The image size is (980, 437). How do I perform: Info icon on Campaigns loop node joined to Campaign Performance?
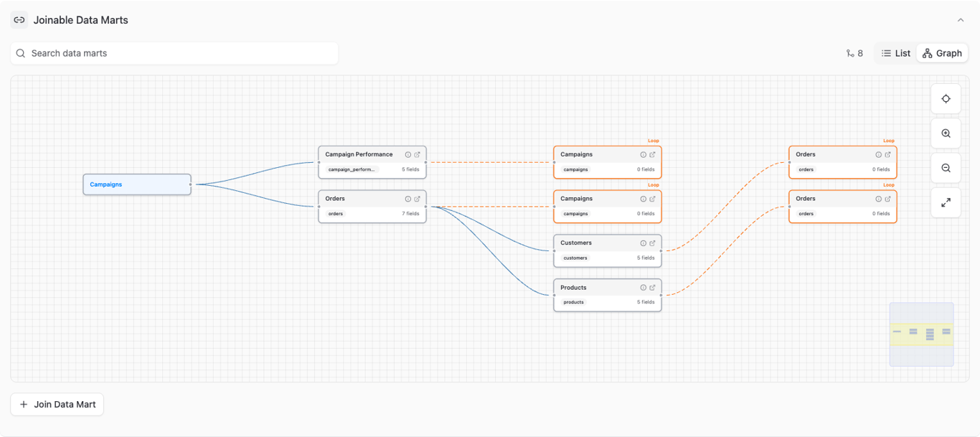point(644,154)
